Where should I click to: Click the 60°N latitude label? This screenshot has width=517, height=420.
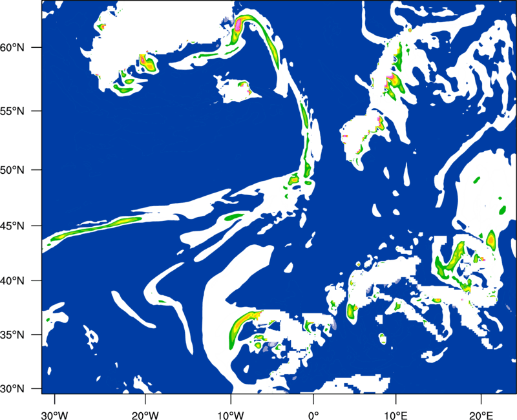12,48
